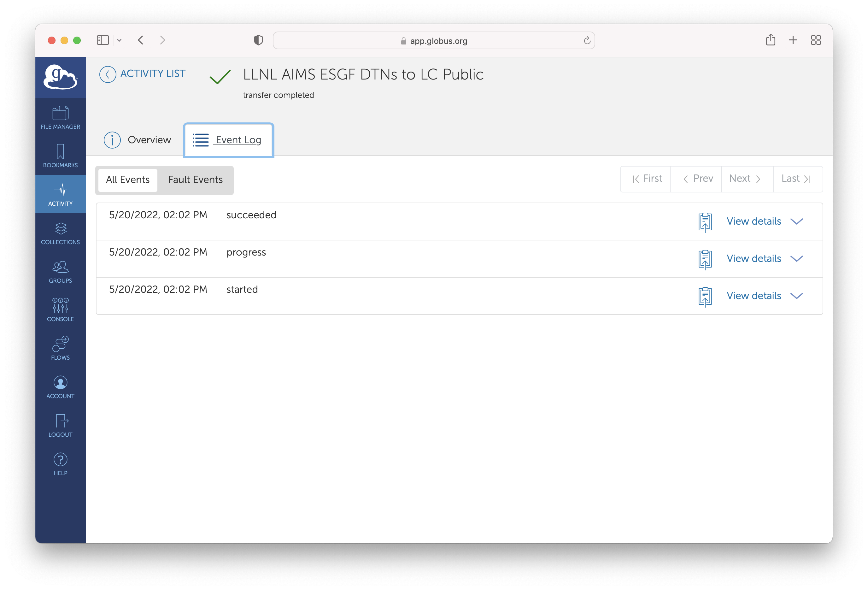This screenshot has height=590, width=868.
Task: Open File Manager in sidebar
Action: tap(61, 118)
